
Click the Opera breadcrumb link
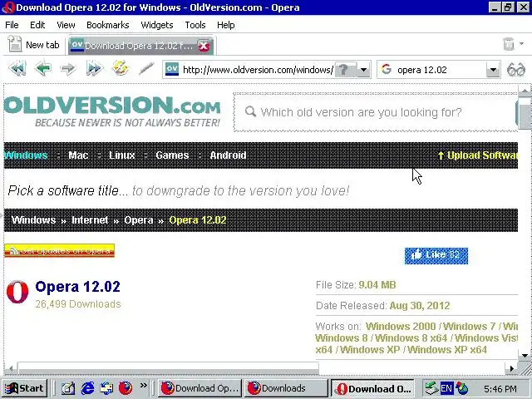[139, 219]
